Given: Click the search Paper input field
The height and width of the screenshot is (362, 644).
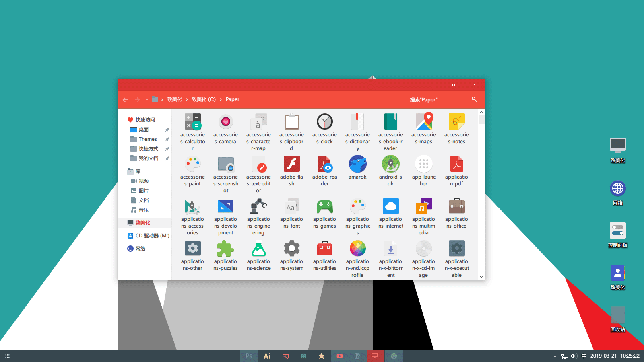Looking at the screenshot, I should point(437,99).
